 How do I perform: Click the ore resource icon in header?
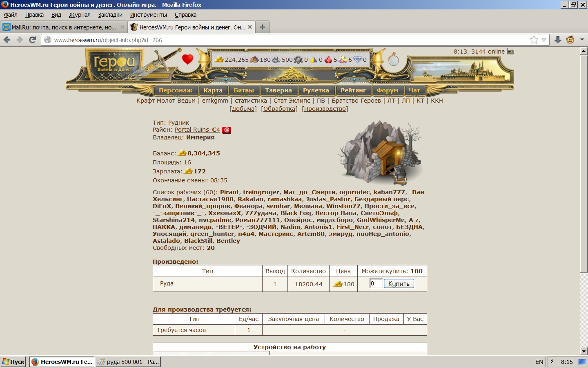[276, 60]
